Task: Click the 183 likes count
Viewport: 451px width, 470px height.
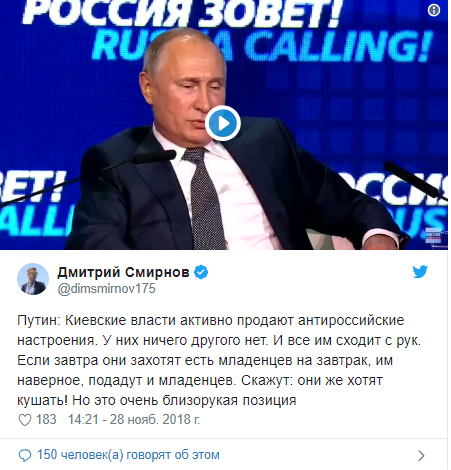Action: [46, 419]
